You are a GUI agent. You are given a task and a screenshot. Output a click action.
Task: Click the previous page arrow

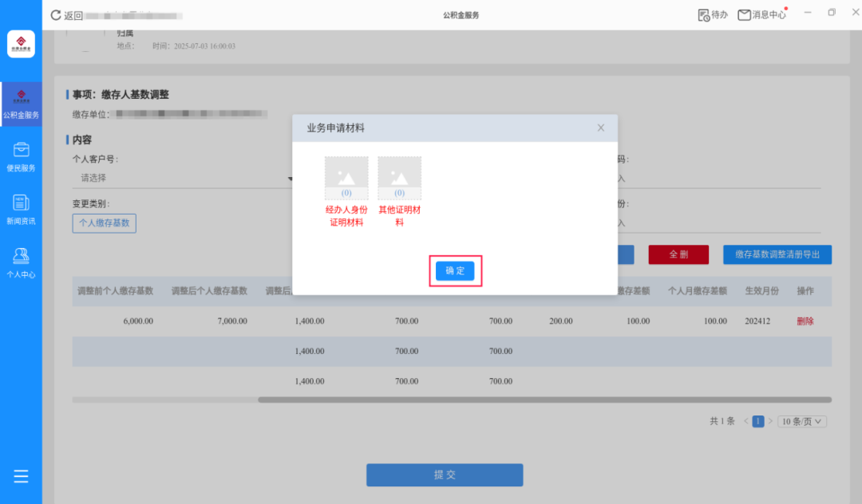(746, 422)
